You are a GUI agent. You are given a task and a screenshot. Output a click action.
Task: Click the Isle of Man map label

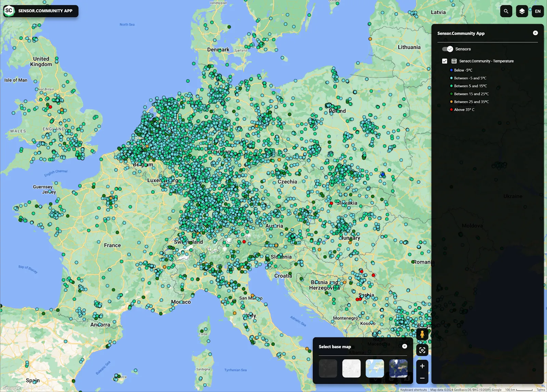point(16,80)
